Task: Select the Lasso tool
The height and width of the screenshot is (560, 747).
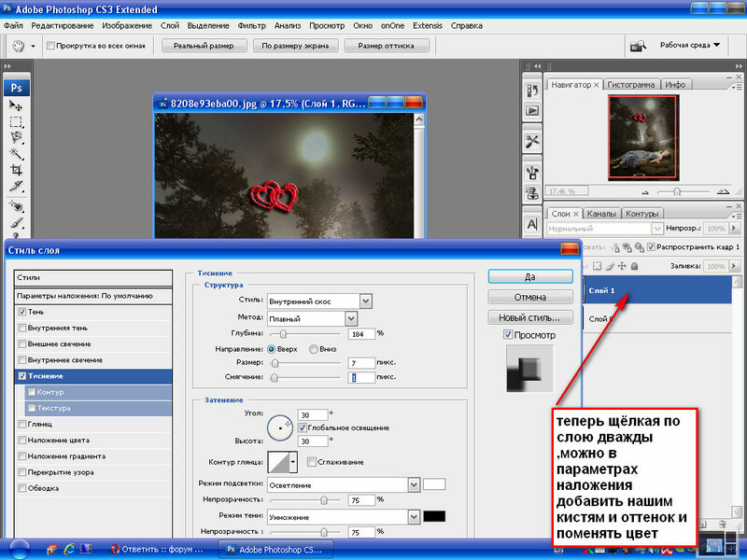Action: tap(16, 137)
